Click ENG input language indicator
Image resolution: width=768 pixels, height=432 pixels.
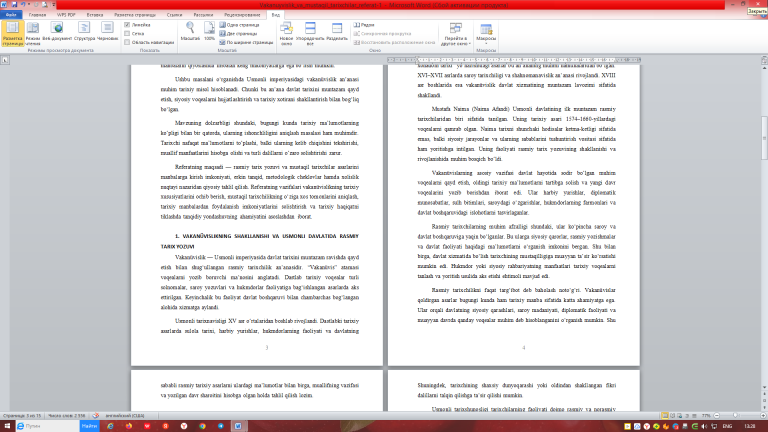pos(727,427)
